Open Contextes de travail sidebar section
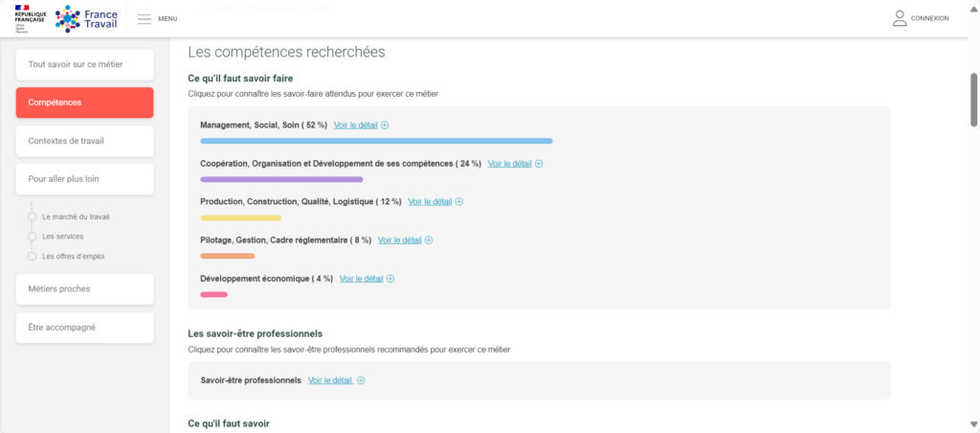Image resolution: width=980 pixels, height=433 pixels. (x=84, y=142)
